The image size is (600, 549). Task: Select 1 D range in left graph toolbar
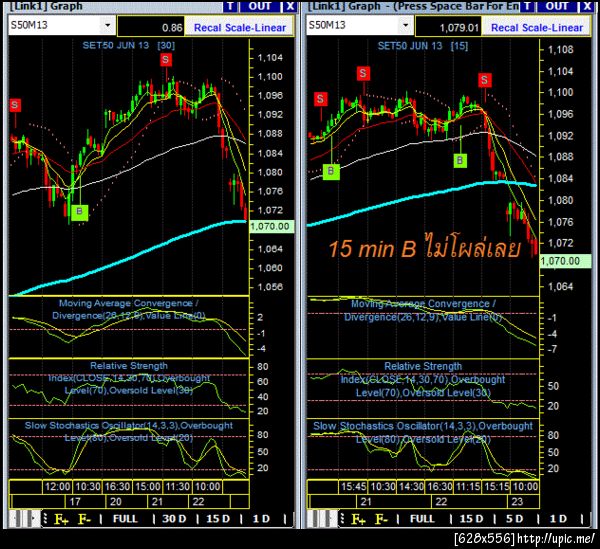261,519
